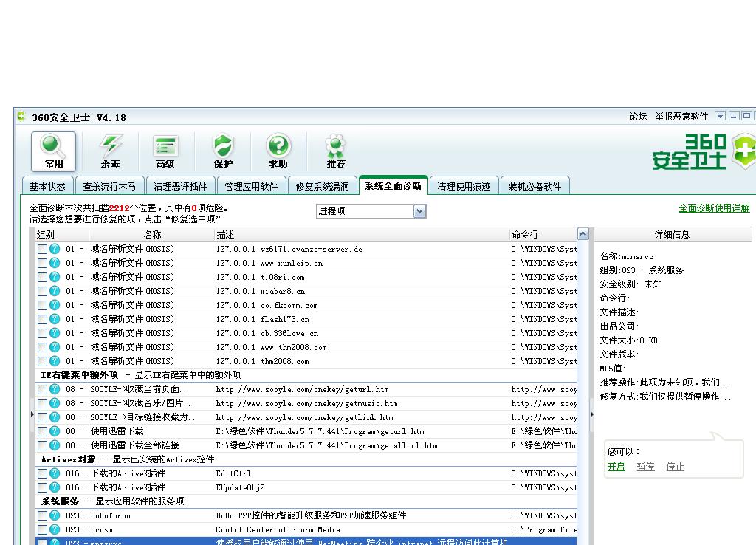The height and width of the screenshot is (545, 756).
Task: Check the EditCtrl ActiveX plugin box
Action: pyautogui.click(x=42, y=474)
